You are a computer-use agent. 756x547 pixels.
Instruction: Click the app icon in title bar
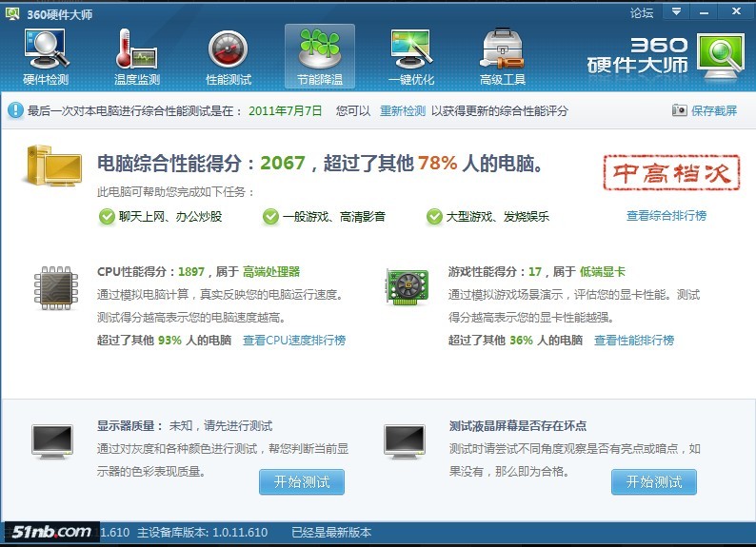pos(12,13)
